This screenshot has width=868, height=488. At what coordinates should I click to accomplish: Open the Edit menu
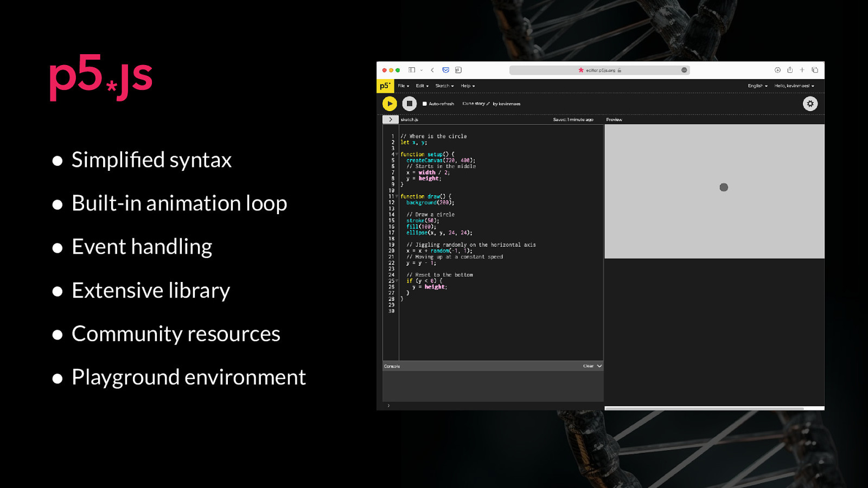pos(422,86)
